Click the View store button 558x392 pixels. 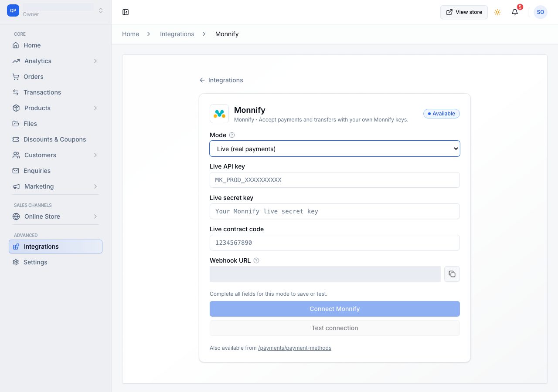464,12
